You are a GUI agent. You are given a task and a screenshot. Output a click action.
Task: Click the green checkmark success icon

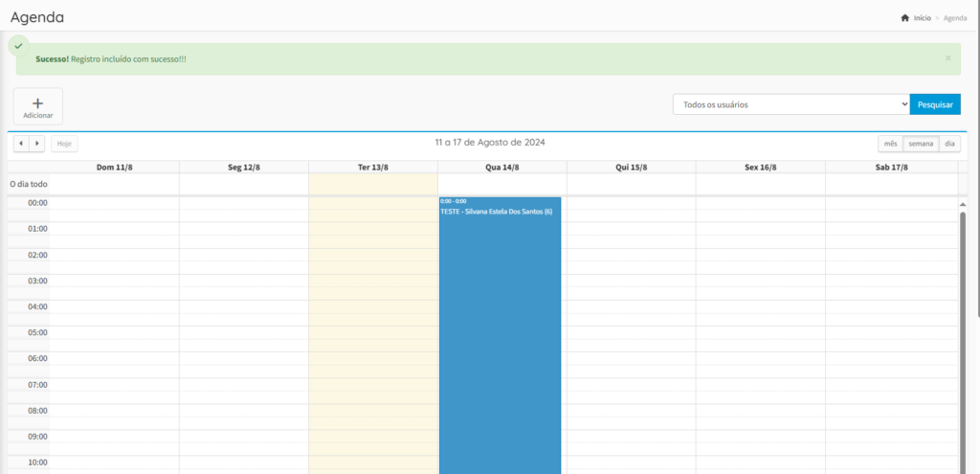[x=18, y=46]
